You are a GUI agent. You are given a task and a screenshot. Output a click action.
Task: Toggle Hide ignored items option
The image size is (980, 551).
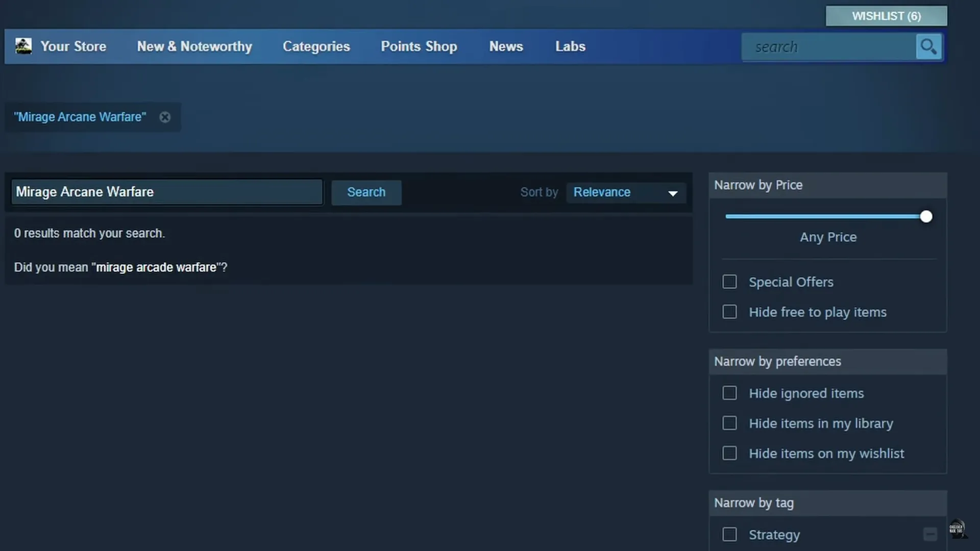tap(729, 393)
